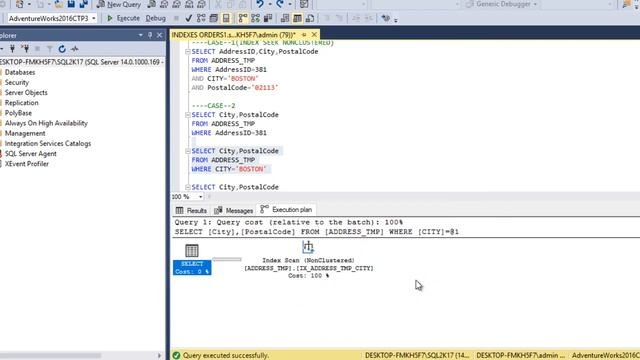Select Always On High Availability node
640x360 pixels.
46,123
